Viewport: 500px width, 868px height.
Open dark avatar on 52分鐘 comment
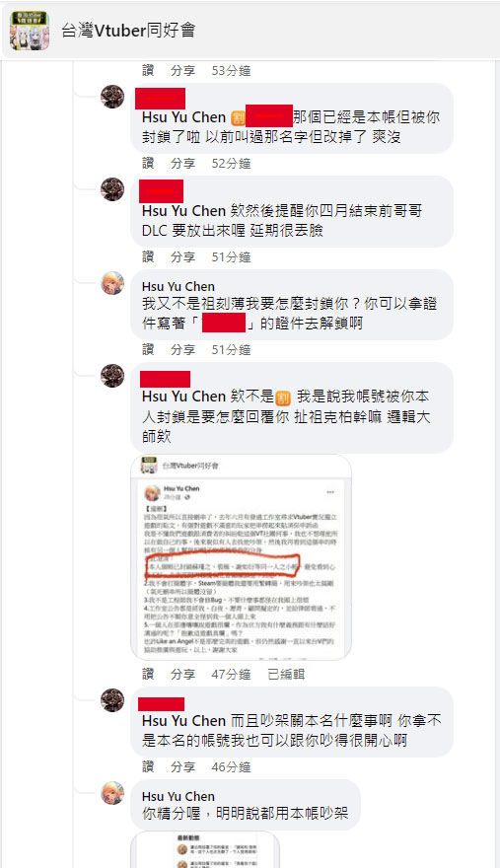[112, 97]
